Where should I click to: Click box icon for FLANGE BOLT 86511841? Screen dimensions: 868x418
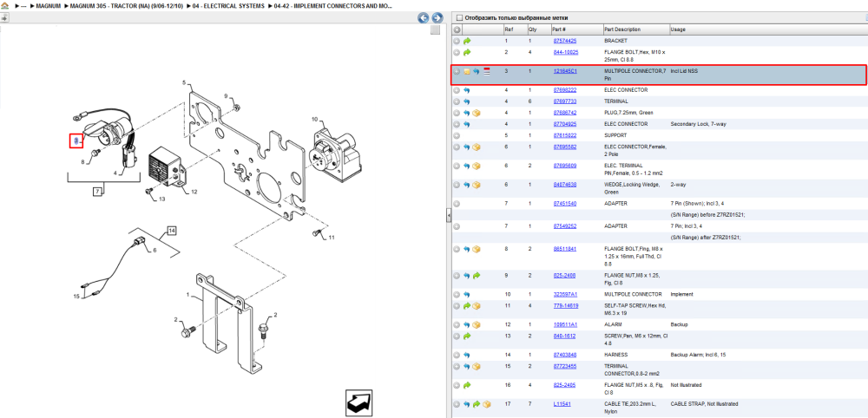pos(477,250)
